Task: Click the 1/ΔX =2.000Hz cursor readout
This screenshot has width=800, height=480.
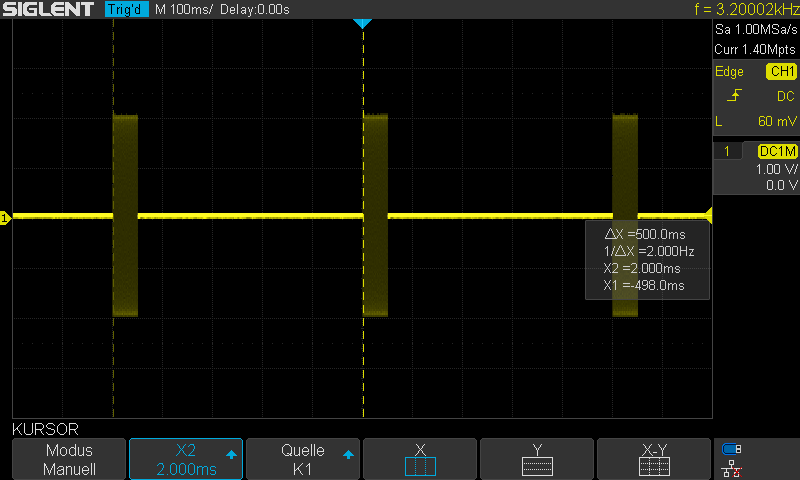Action: (649, 251)
